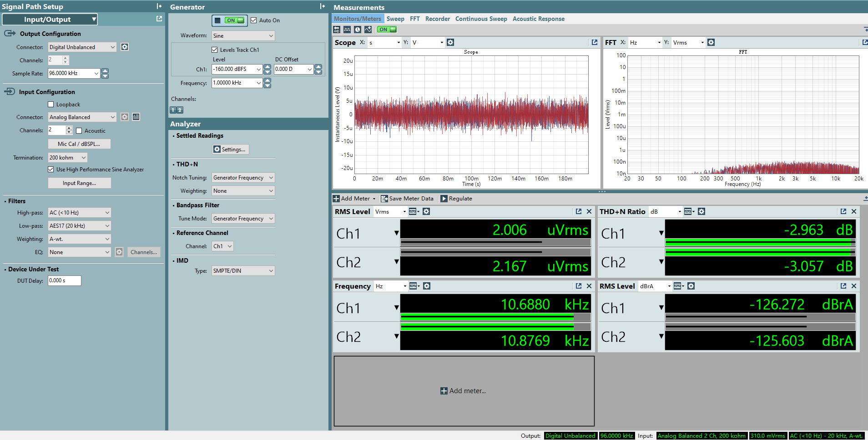This screenshot has height=440, width=868.
Task: Open the IMD Type SMPTE/DIN dropdown
Action: click(243, 271)
